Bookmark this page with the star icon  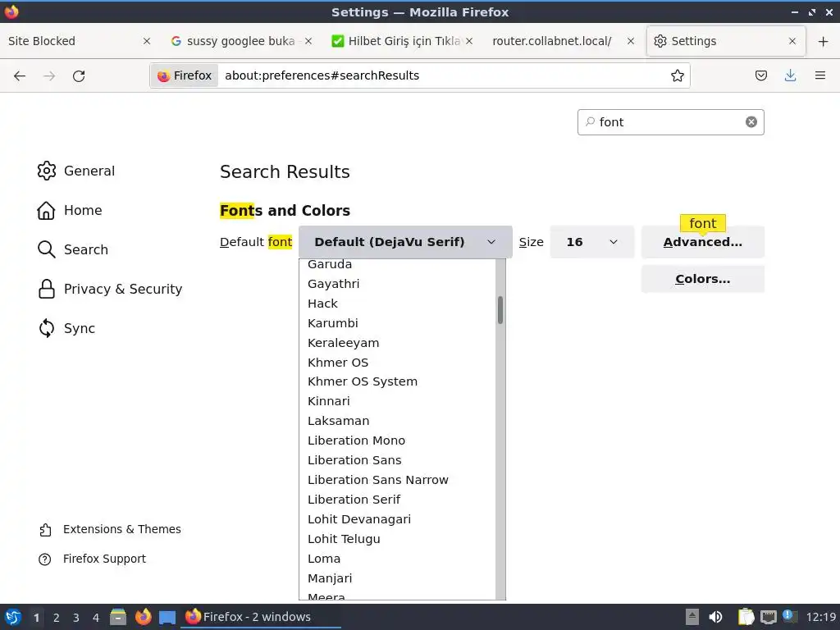677,75
